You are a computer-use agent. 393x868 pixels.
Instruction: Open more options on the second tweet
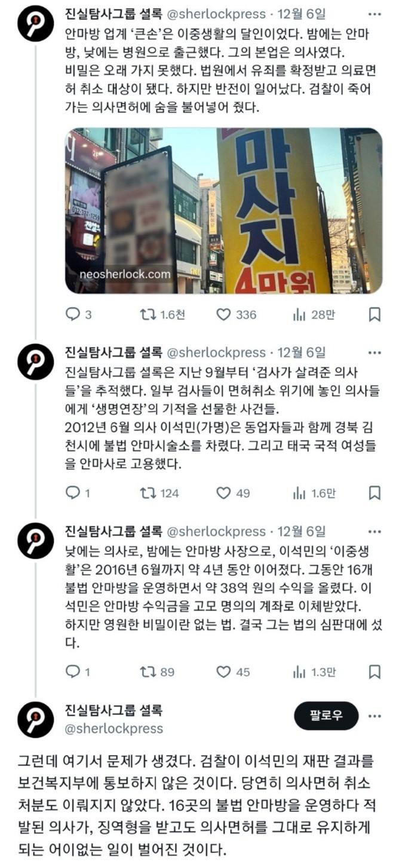pyautogui.click(x=374, y=352)
